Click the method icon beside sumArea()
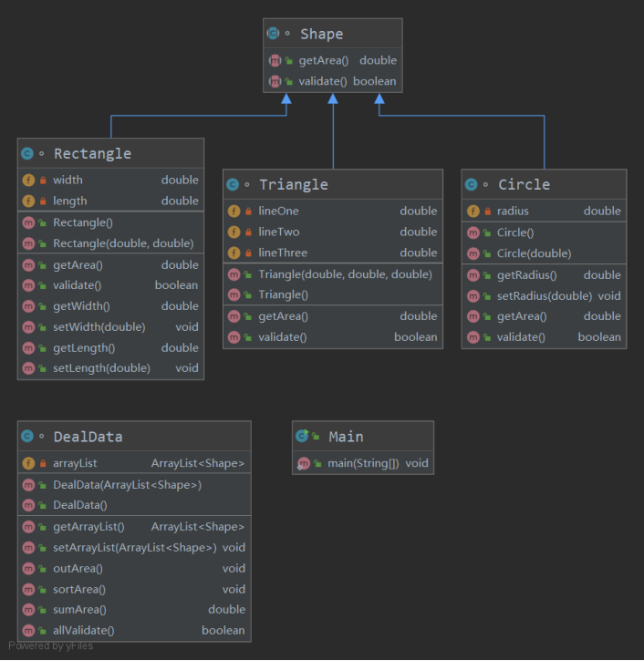The height and width of the screenshot is (661, 644). pyautogui.click(x=28, y=610)
